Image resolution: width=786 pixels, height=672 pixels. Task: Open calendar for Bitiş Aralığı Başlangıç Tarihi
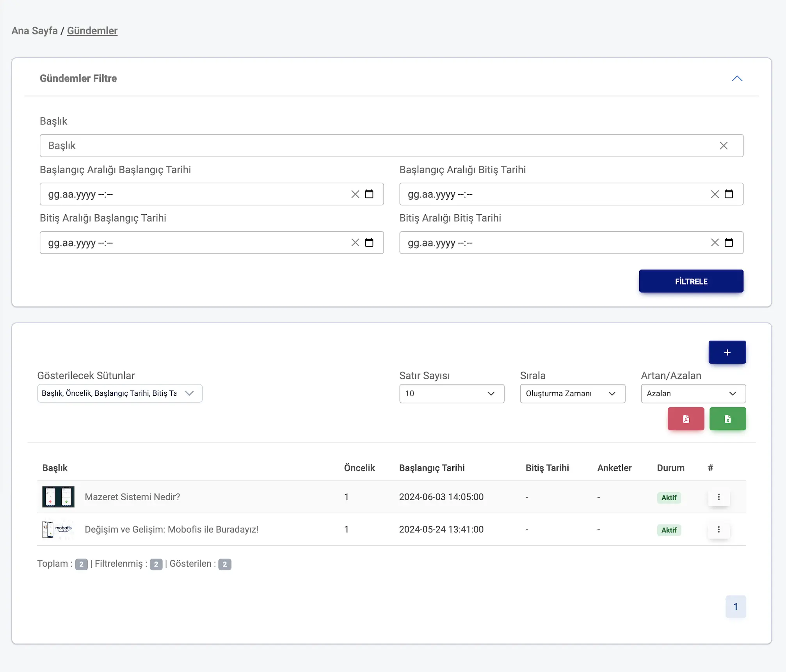point(369,242)
